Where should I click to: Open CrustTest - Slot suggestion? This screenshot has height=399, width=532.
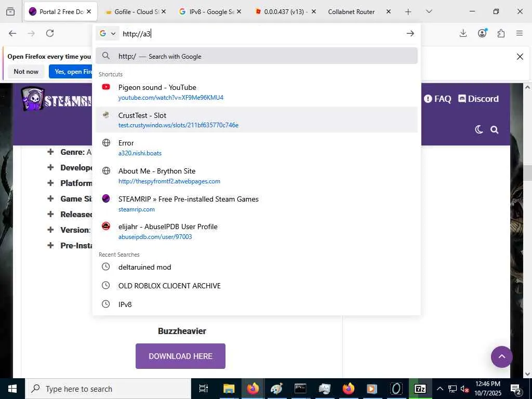tap(257, 120)
